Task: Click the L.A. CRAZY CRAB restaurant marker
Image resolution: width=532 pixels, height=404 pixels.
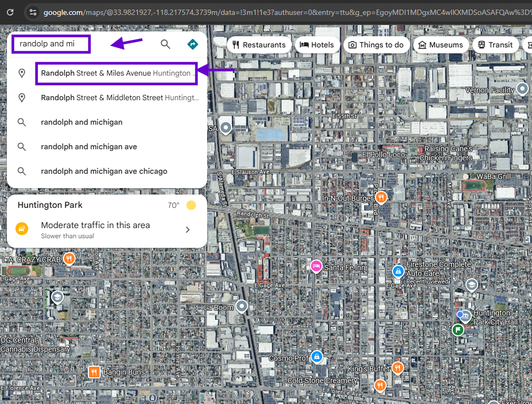Action: point(69,259)
